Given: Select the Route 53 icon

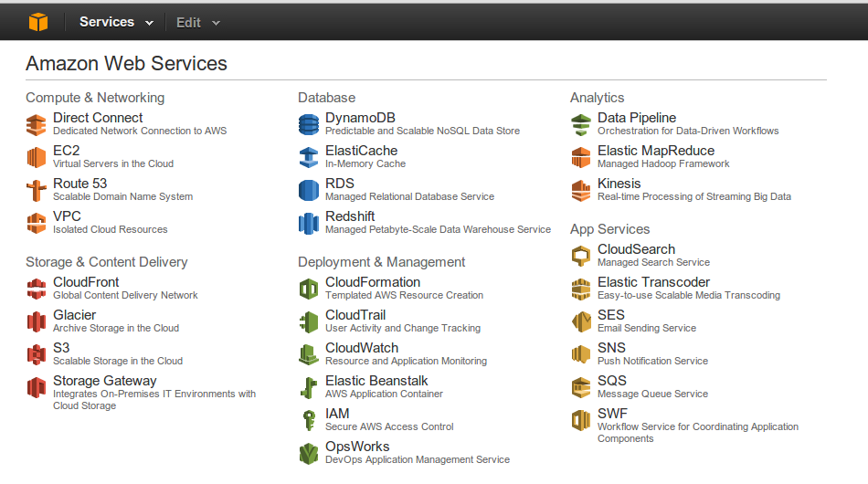Looking at the screenshot, I should tap(37, 190).
